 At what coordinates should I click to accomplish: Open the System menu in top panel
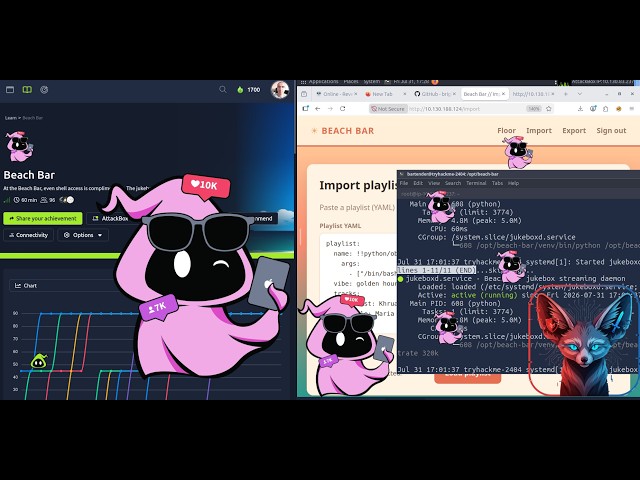tap(371, 82)
